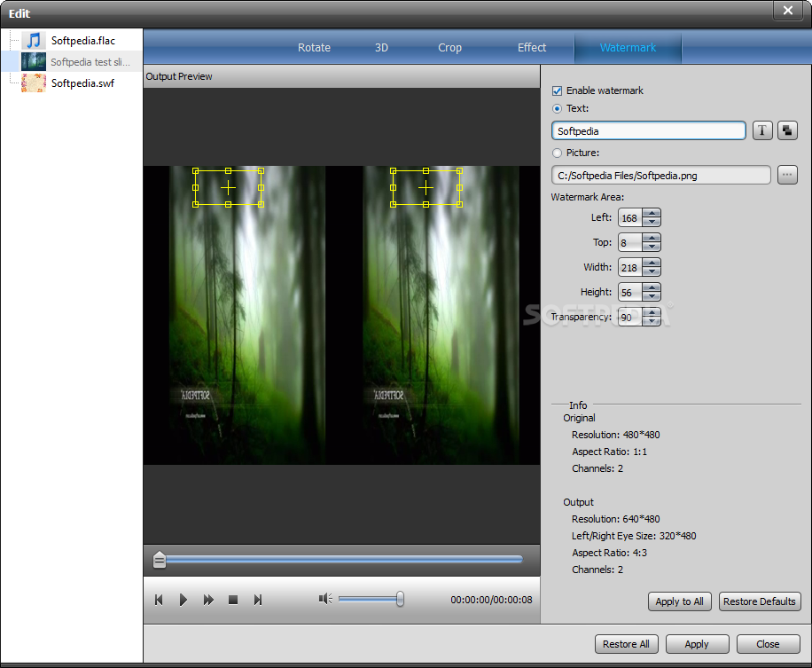The image size is (812, 668).
Task: Increase the Top value
Action: tap(652, 238)
